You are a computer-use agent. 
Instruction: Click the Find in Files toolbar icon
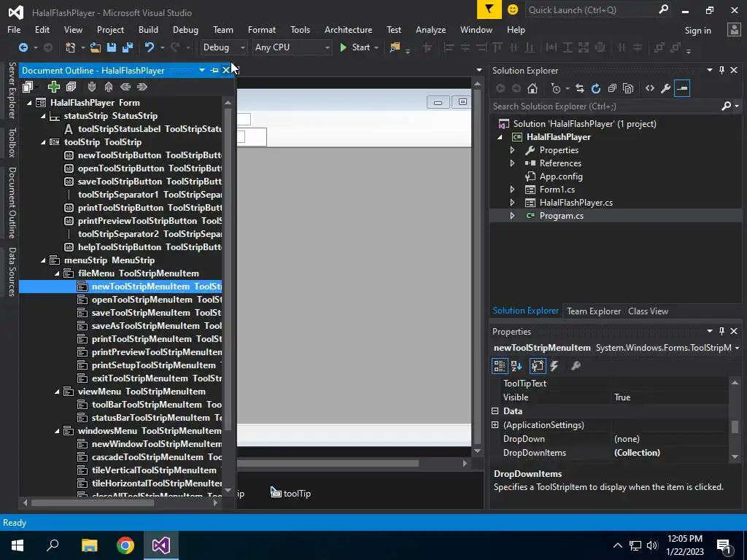395,47
